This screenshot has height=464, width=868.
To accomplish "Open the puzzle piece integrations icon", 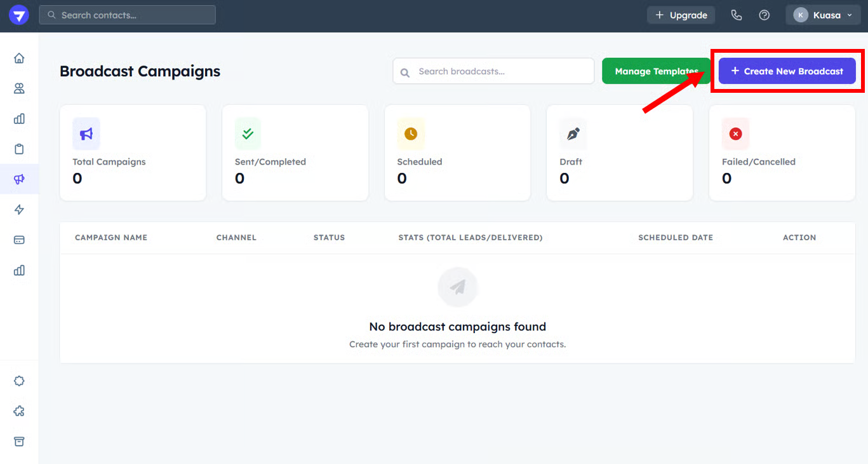I will tap(19, 411).
